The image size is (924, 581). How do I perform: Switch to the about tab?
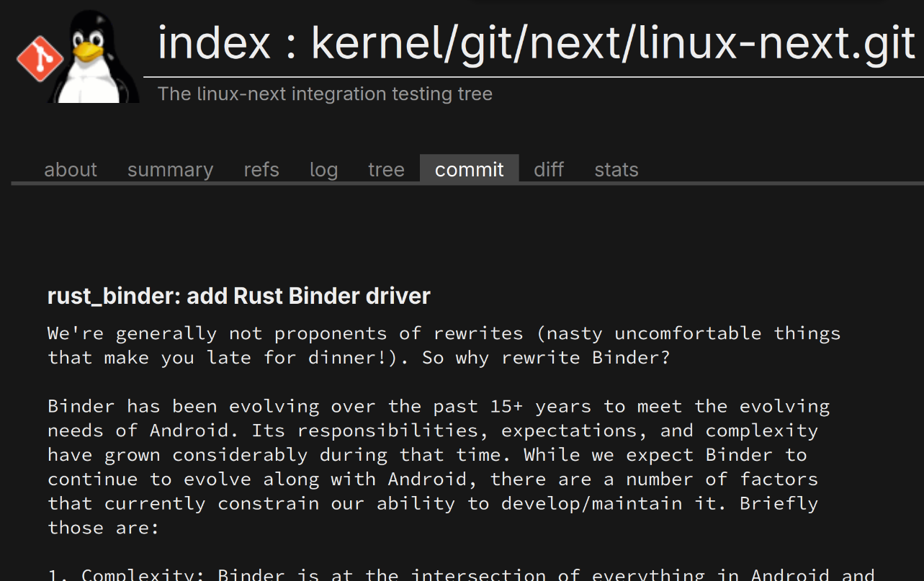click(x=71, y=170)
